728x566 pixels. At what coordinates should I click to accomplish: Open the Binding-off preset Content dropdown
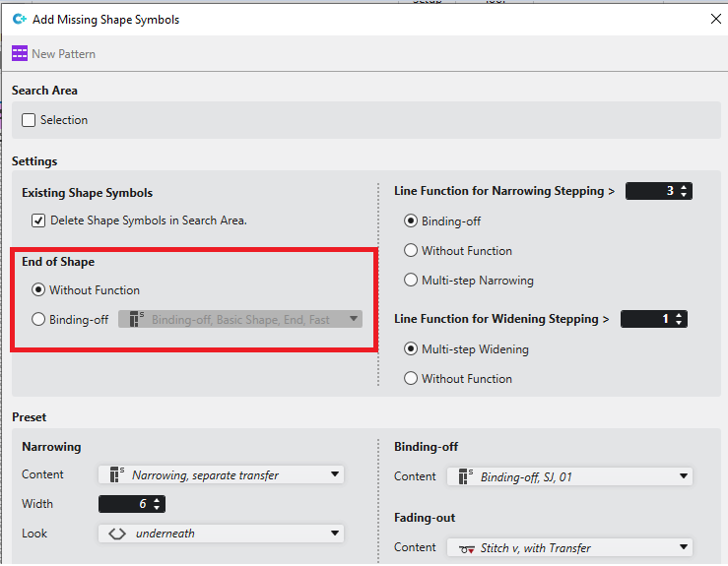pos(683,477)
